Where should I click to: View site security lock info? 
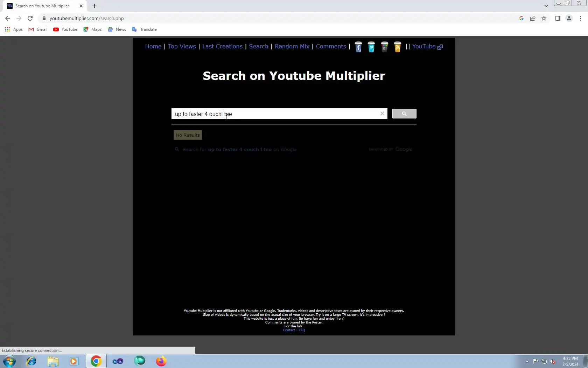44,18
